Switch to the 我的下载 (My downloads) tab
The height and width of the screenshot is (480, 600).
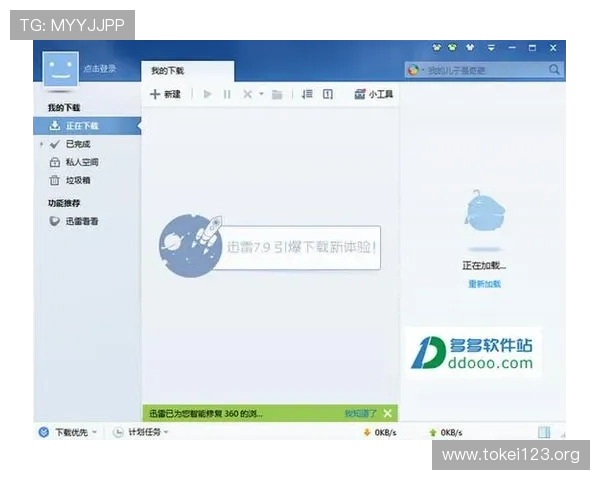168,71
